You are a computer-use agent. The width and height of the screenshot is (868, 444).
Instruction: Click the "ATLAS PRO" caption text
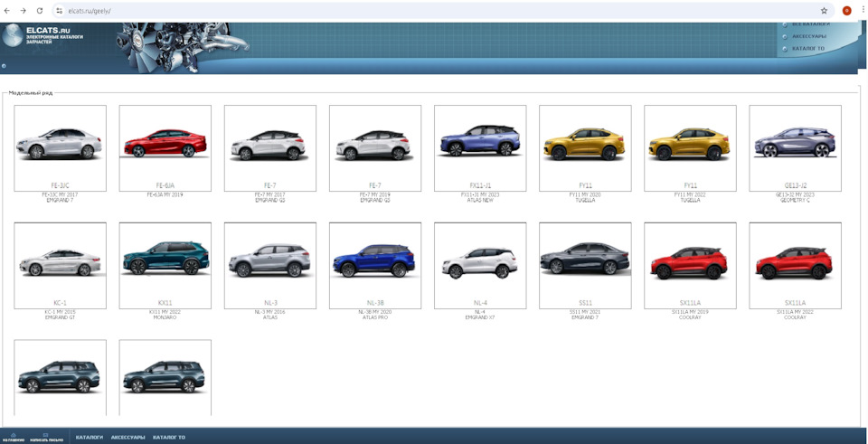(375, 317)
